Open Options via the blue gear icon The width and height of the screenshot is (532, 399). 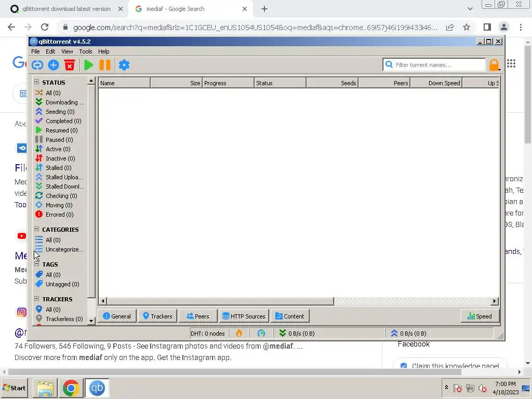point(124,65)
